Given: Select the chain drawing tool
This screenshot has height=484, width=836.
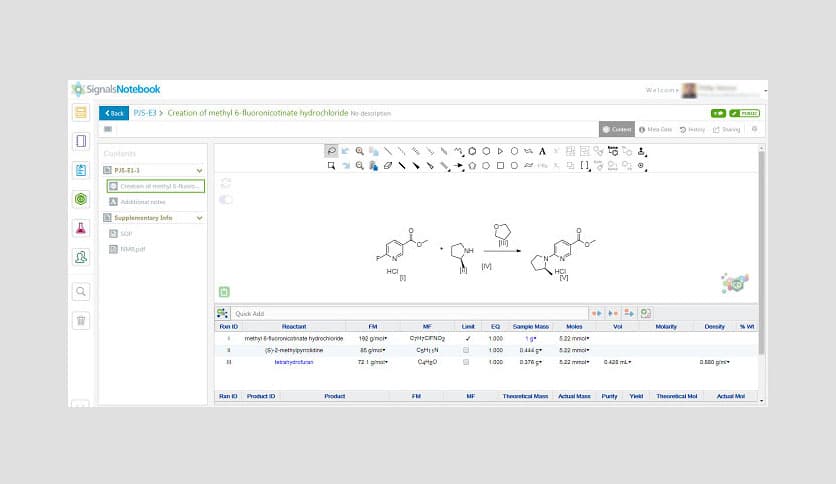Looking at the screenshot, I should (x=458, y=151).
